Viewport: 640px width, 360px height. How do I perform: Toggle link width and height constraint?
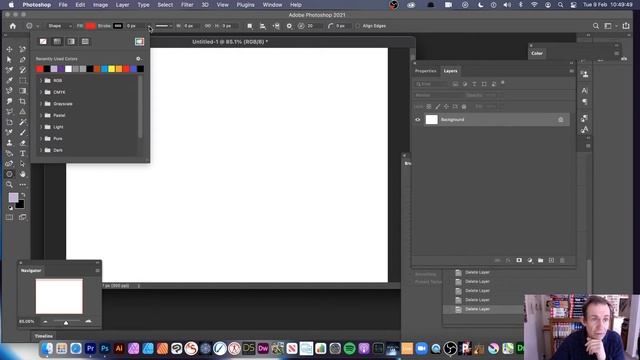(x=208, y=26)
